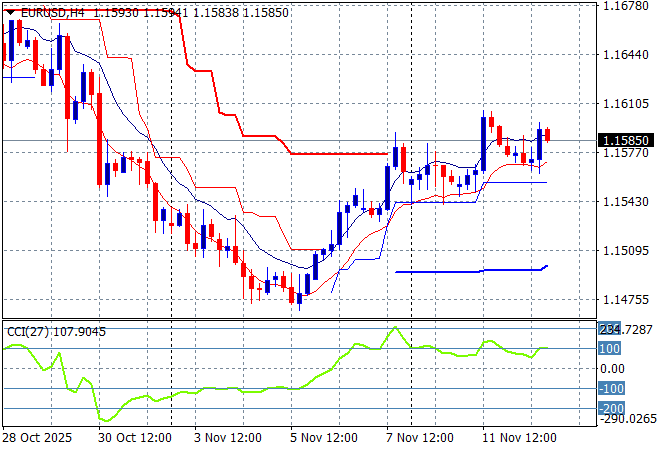Click the 1.16440 price axis label
Viewport: 660px width, 450px height.
[x=626, y=54]
